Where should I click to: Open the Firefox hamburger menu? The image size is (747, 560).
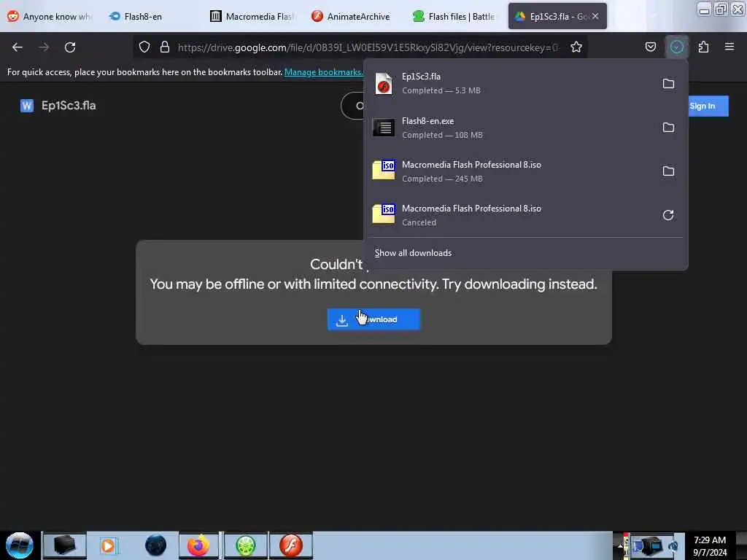click(729, 47)
